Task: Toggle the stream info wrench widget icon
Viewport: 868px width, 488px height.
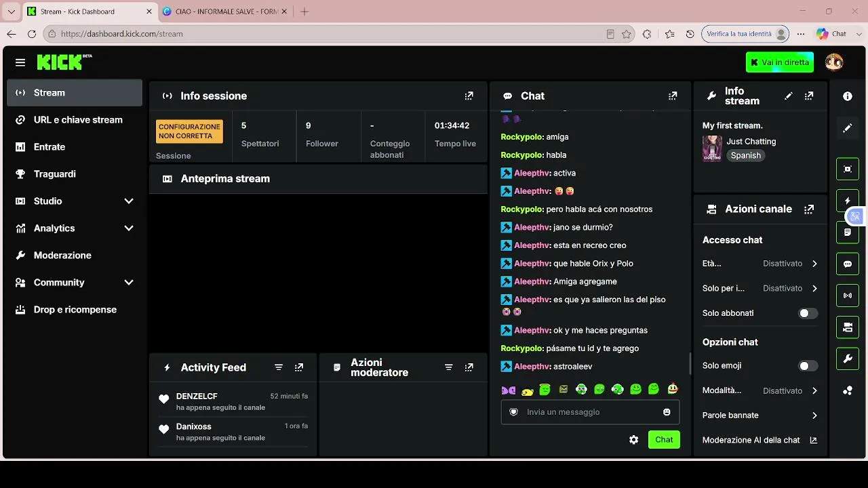Action: click(848, 359)
